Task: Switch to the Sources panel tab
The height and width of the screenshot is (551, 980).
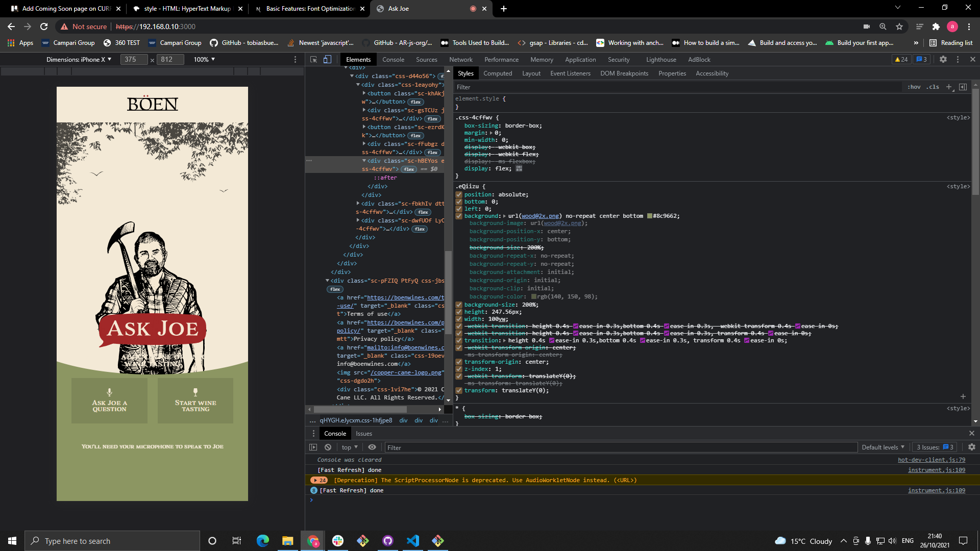Action: [426, 60]
